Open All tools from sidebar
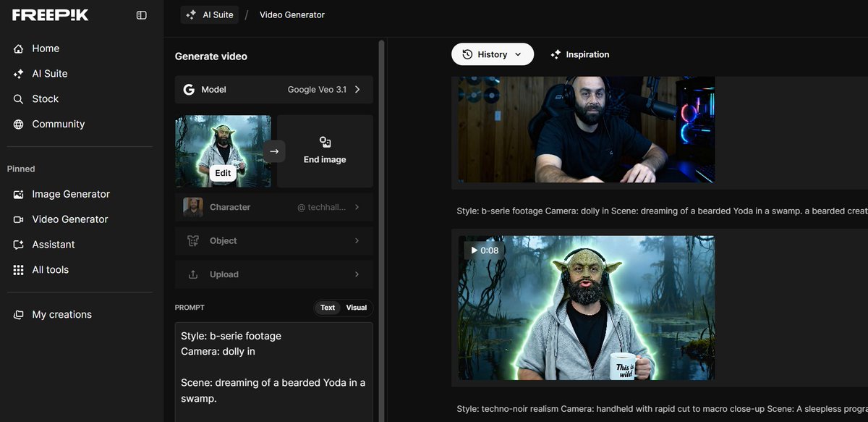 [51, 270]
